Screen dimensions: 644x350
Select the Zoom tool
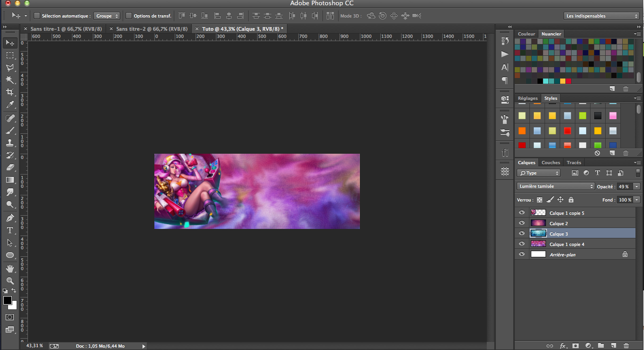pyautogui.click(x=10, y=280)
